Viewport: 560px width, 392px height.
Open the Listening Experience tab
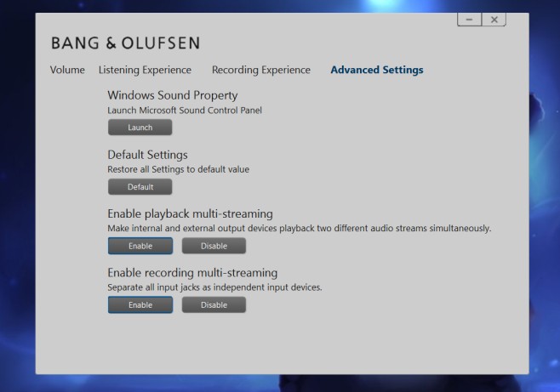coord(145,70)
